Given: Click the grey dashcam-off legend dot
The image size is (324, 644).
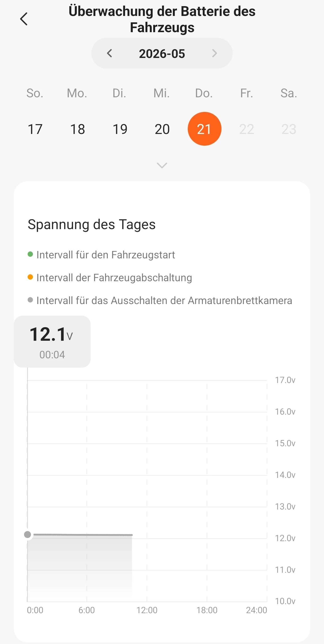Looking at the screenshot, I should tap(30, 300).
